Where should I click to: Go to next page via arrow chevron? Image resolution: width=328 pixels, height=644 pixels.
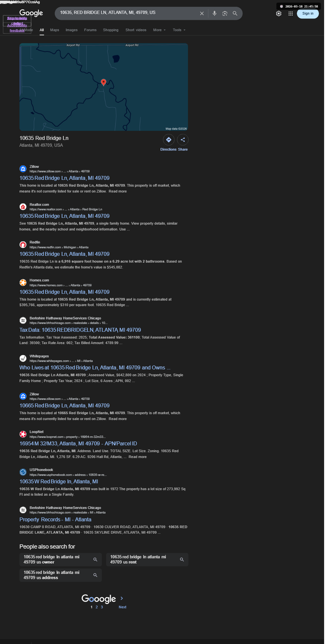coord(122,598)
